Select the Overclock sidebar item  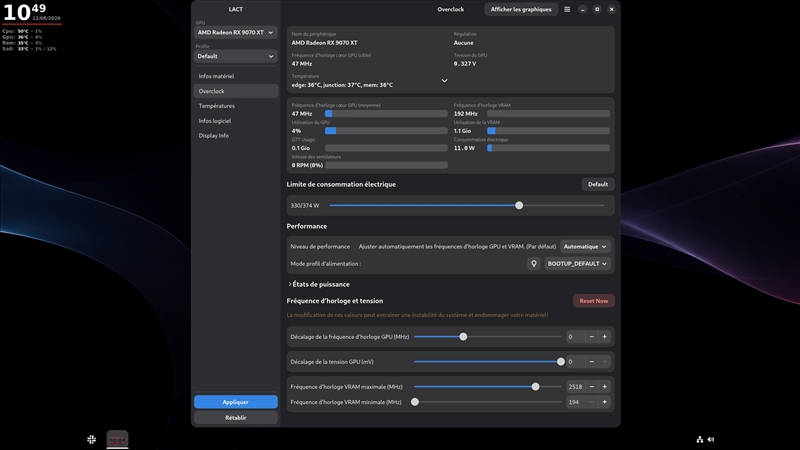coord(236,91)
